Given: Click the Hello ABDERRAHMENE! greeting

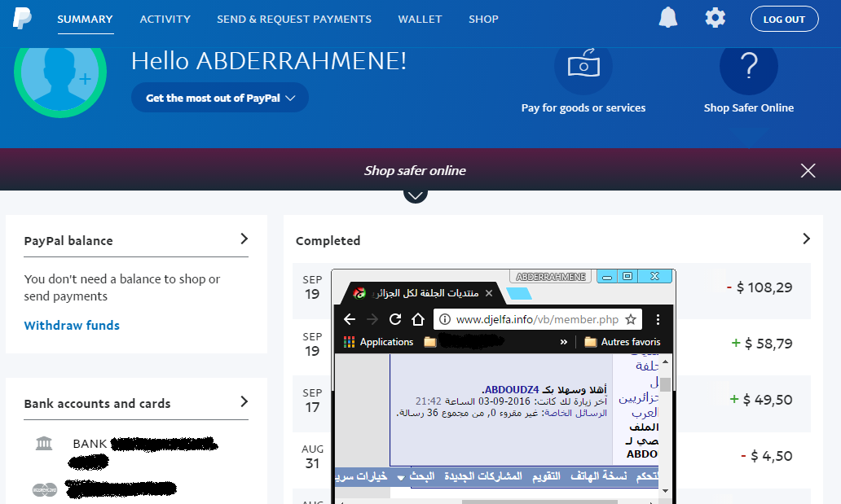Looking at the screenshot, I should click(269, 60).
